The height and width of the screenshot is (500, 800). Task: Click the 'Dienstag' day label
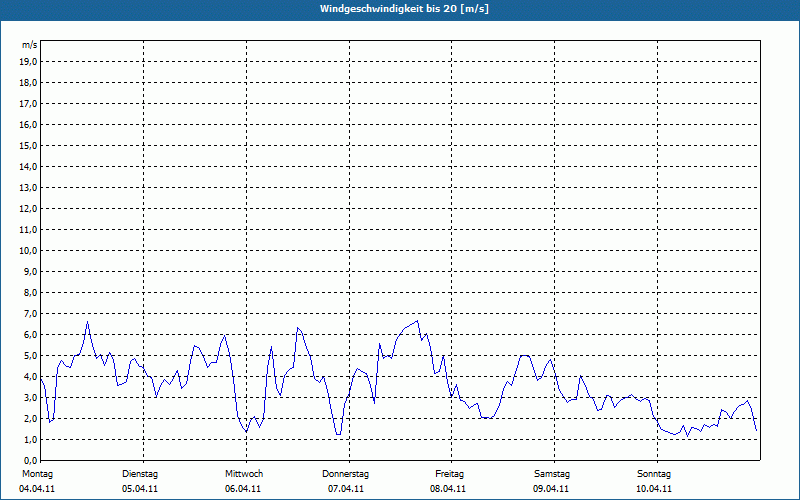(140, 474)
